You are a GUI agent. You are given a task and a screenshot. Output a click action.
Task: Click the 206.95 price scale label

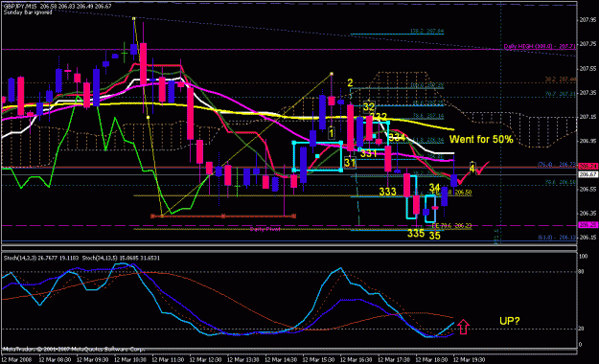587,141
